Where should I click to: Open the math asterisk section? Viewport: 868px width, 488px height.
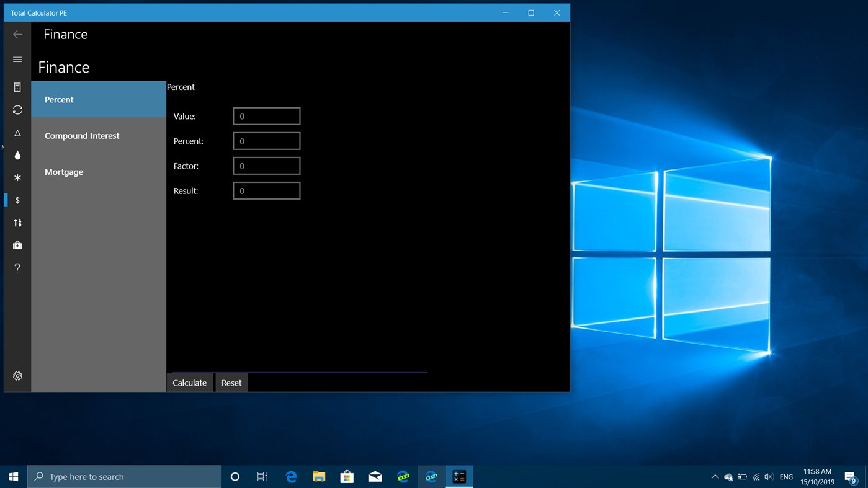point(17,177)
